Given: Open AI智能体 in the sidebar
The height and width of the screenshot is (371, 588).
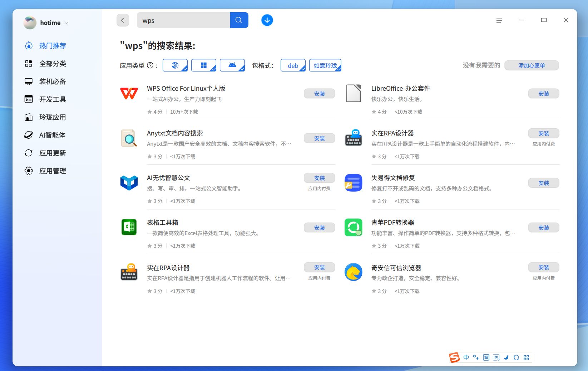Looking at the screenshot, I should [53, 135].
